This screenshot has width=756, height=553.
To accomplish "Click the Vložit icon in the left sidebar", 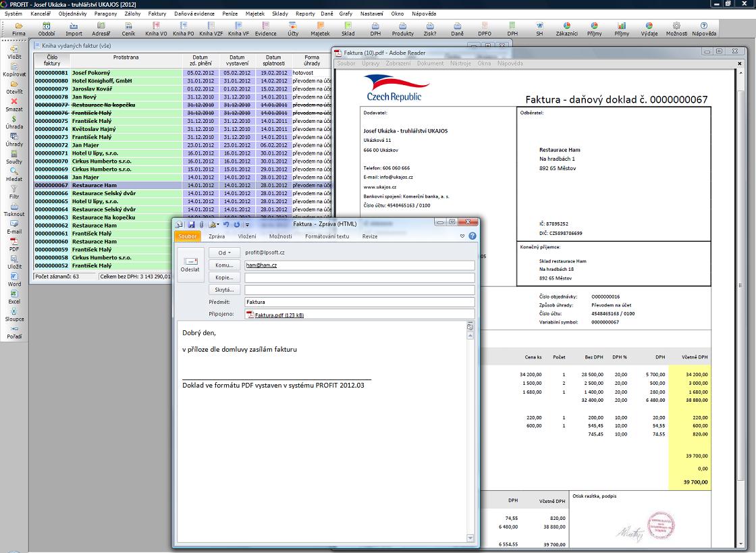I will tap(14, 53).
